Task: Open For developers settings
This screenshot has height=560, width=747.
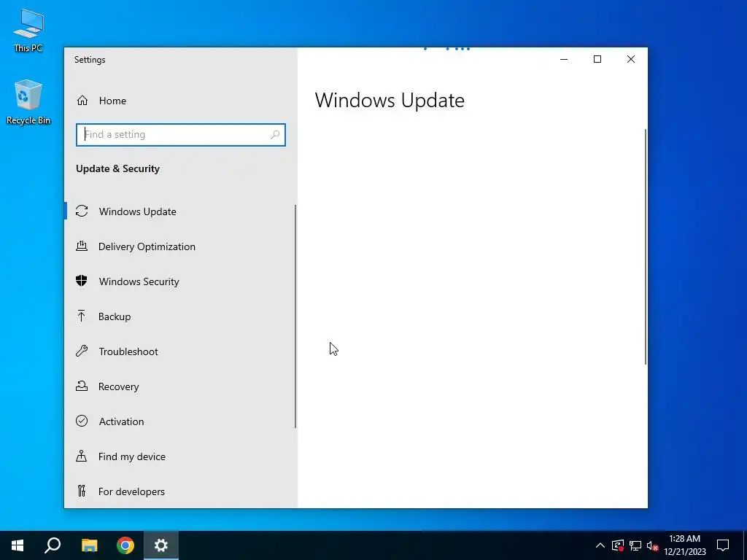Action: [x=180, y=491]
